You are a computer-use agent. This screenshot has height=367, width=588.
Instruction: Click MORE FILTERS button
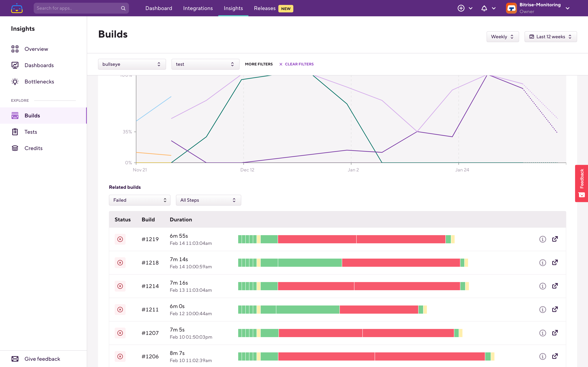point(258,64)
